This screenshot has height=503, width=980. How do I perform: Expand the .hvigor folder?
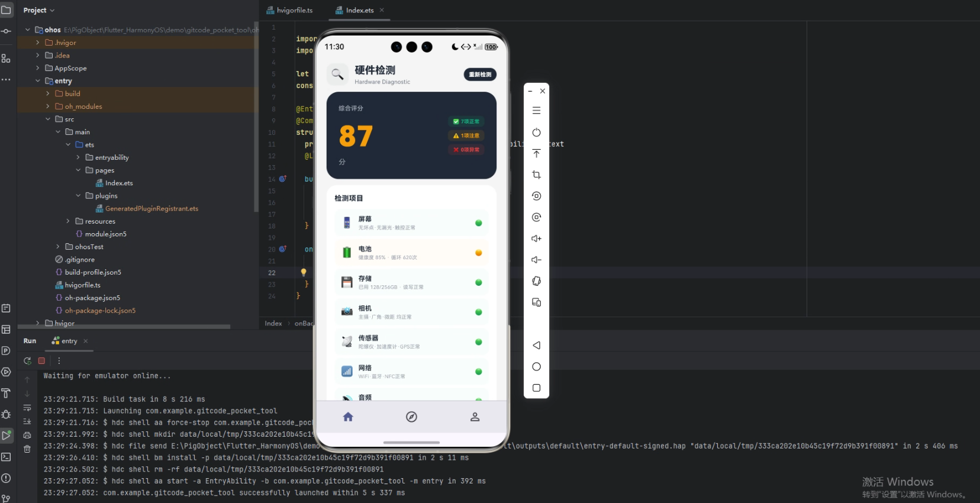tap(38, 43)
